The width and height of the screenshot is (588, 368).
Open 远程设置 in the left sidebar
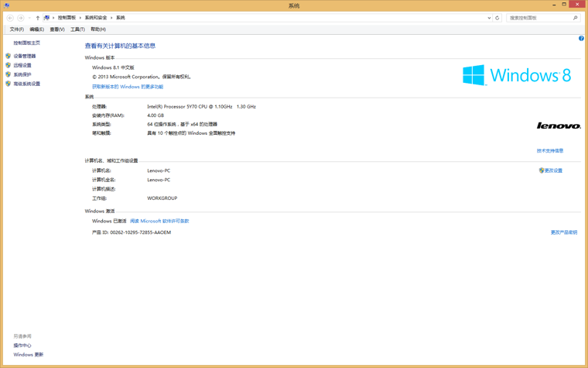[22, 65]
